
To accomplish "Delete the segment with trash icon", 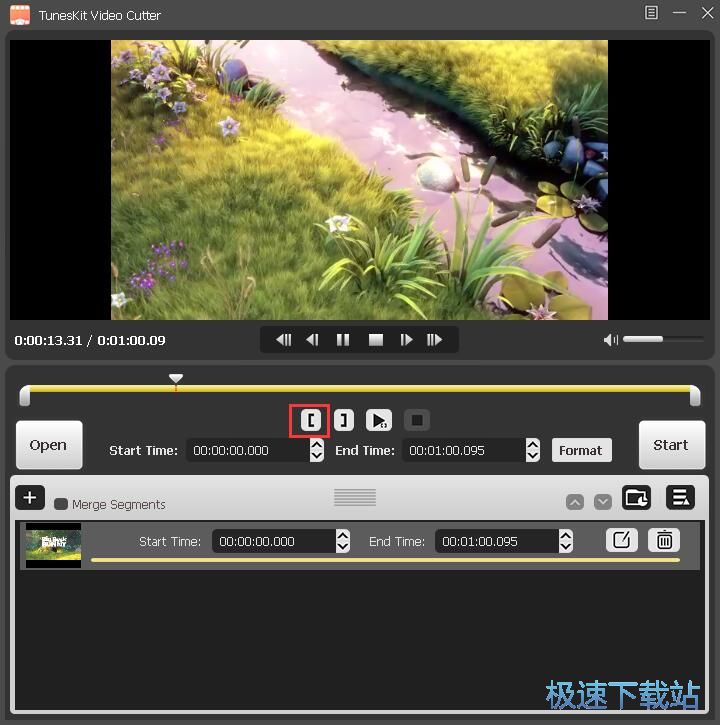I will [664, 540].
